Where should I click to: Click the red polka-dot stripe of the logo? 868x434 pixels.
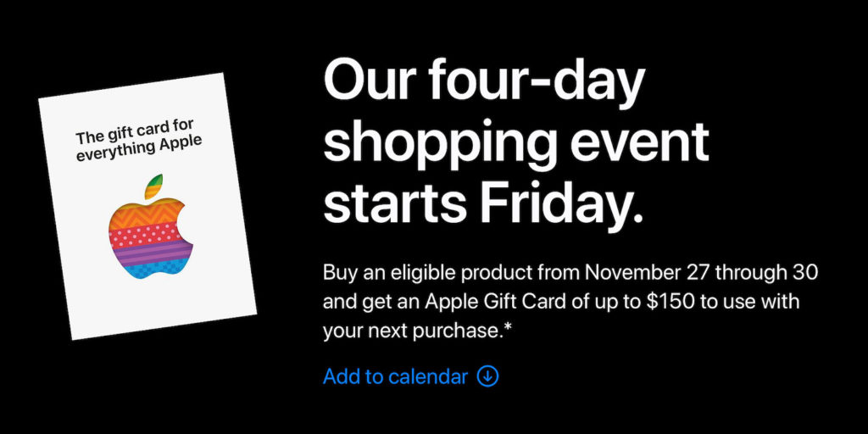pyautogui.click(x=149, y=236)
